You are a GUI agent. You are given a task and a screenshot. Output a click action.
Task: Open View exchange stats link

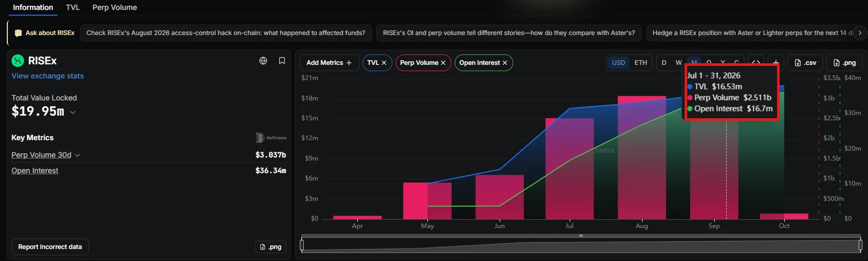48,76
